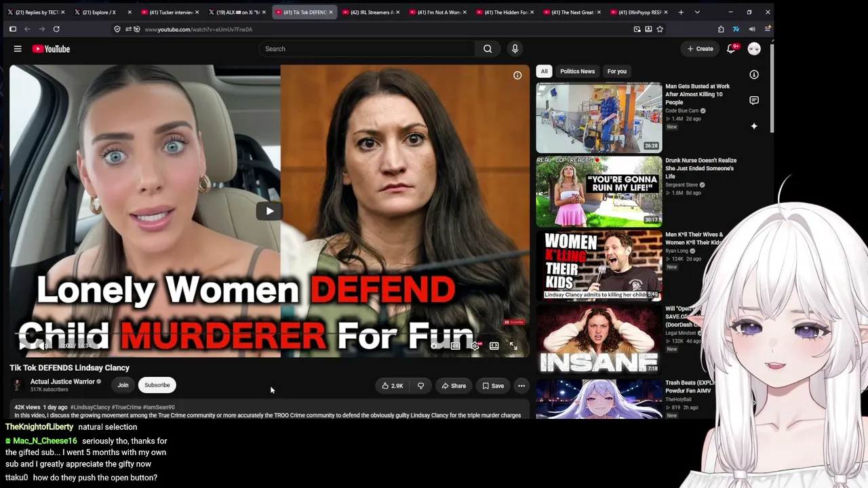Click the sparkle AI icon in side panel
Screen dimensions: 868x488
(x=754, y=126)
